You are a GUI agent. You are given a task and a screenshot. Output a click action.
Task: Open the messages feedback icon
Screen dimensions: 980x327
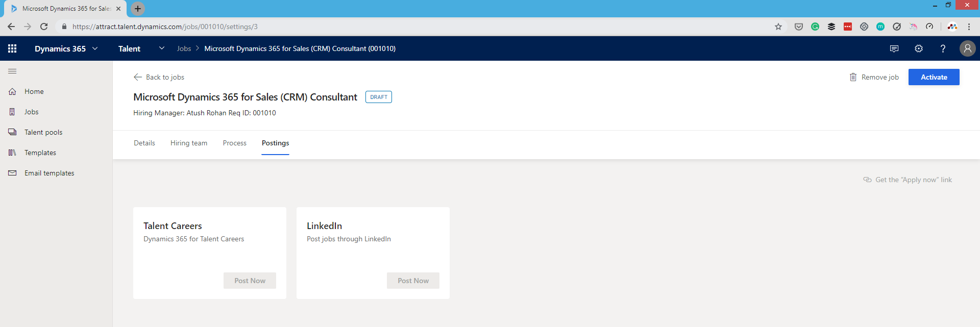(894, 49)
